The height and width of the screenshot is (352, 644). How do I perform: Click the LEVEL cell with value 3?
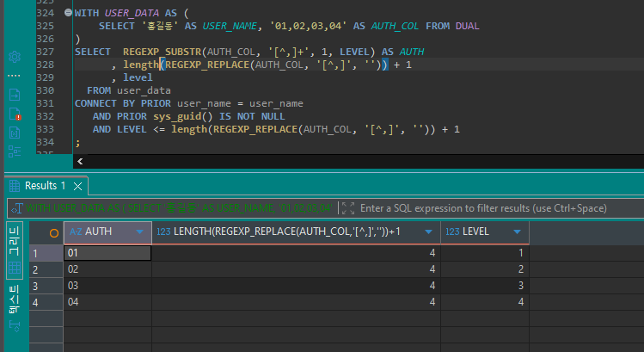click(485, 286)
